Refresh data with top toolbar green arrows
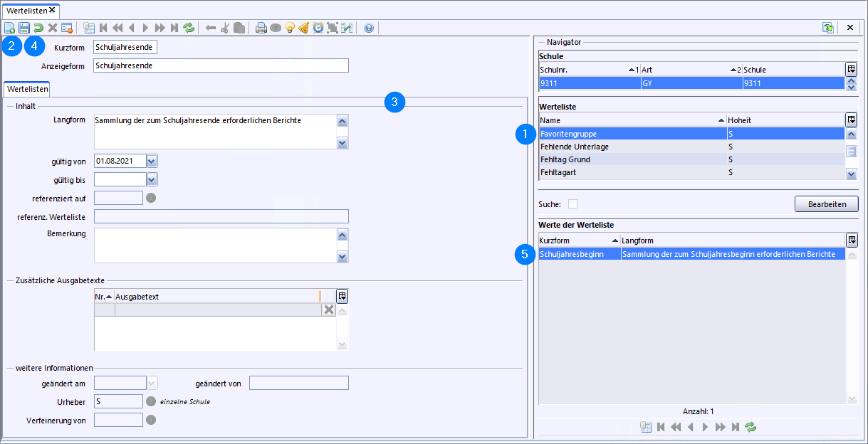The height and width of the screenshot is (444, 868). pyautogui.click(x=189, y=28)
